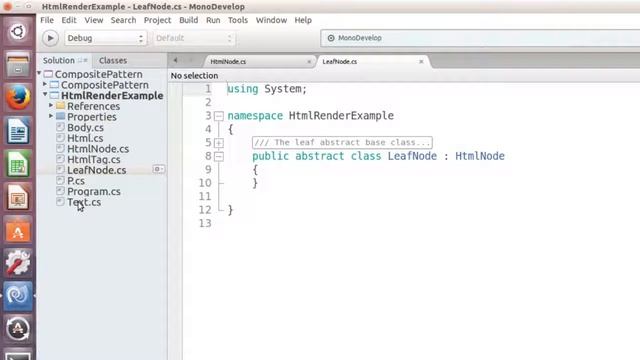
Task: Open the Debug configuration dropdown
Action: 105,38
